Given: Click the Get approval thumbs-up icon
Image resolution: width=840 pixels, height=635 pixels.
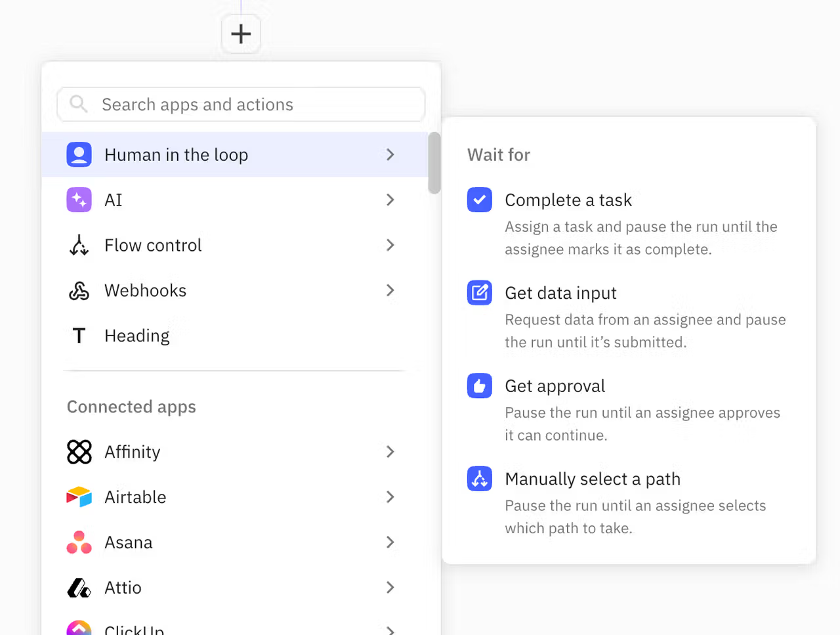Looking at the screenshot, I should [x=480, y=385].
